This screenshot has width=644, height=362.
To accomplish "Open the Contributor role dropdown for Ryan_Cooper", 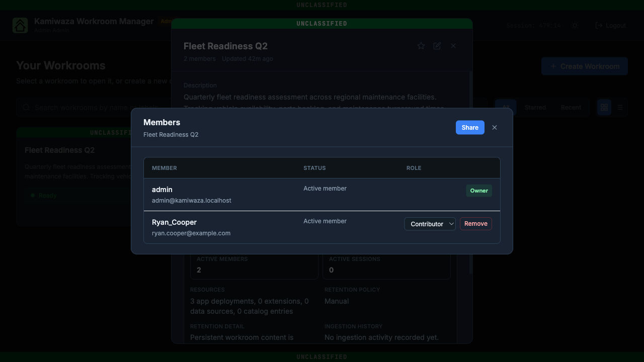I will click(x=430, y=224).
